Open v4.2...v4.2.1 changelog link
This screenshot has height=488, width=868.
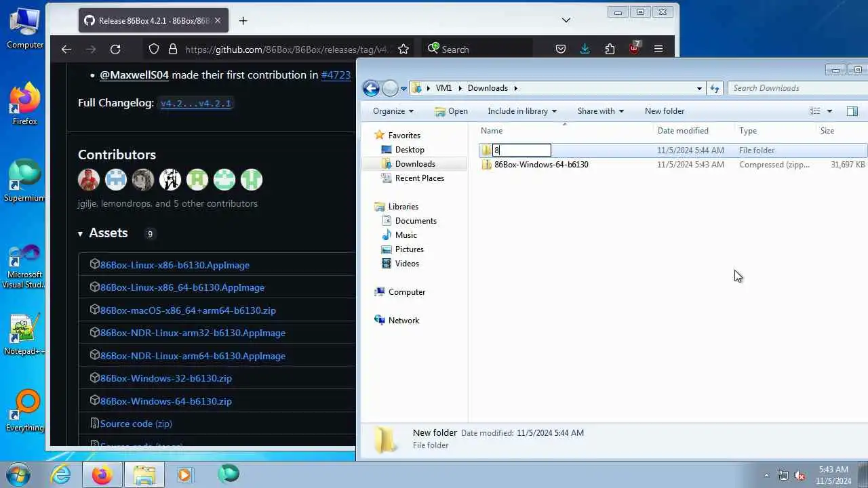coord(196,104)
